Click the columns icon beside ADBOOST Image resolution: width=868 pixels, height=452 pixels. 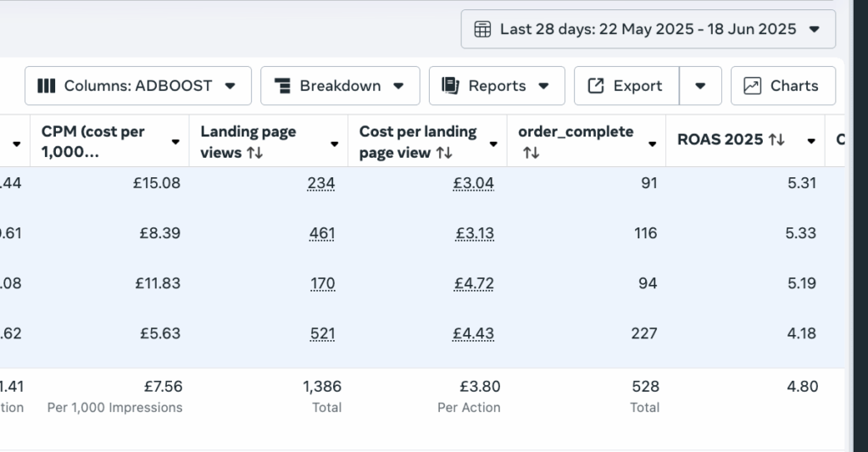[47, 86]
